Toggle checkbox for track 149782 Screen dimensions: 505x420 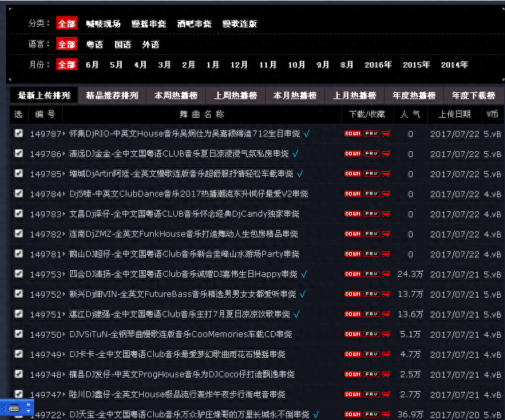19,233
